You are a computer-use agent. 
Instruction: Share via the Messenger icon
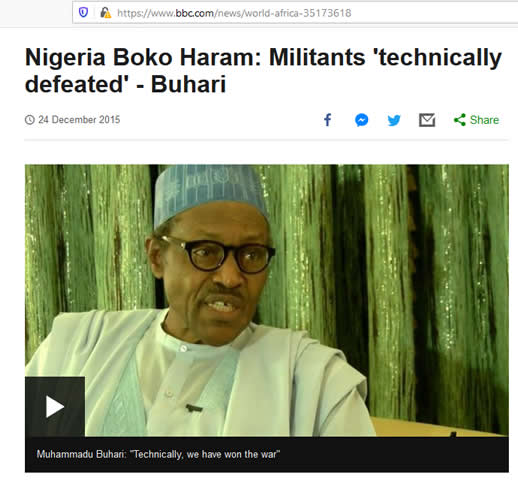pyautogui.click(x=361, y=120)
